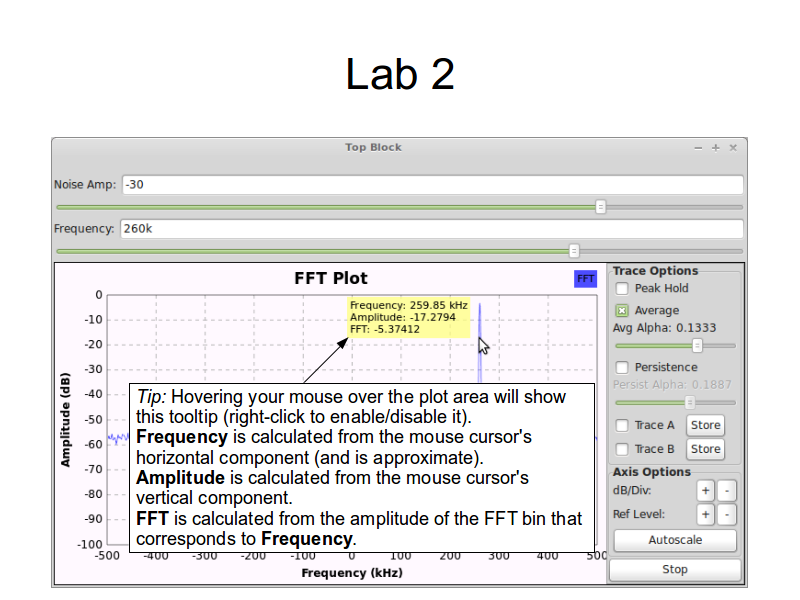Close the Top Block window
Screen dimensions: 800x600
(733, 148)
